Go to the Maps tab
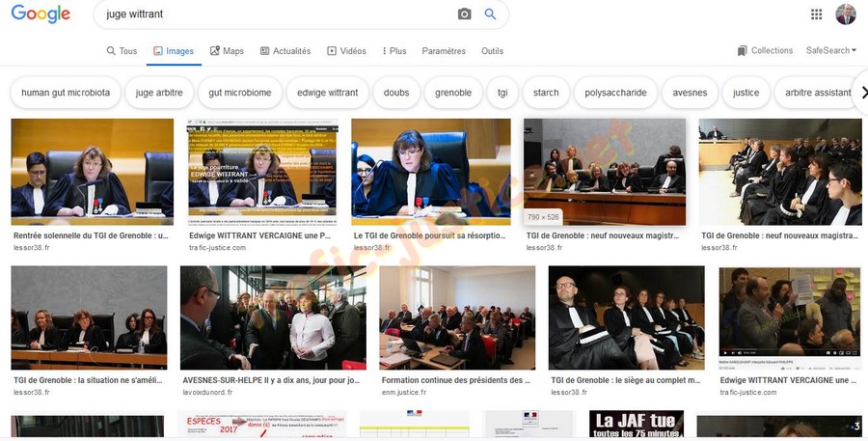 point(227,51)
